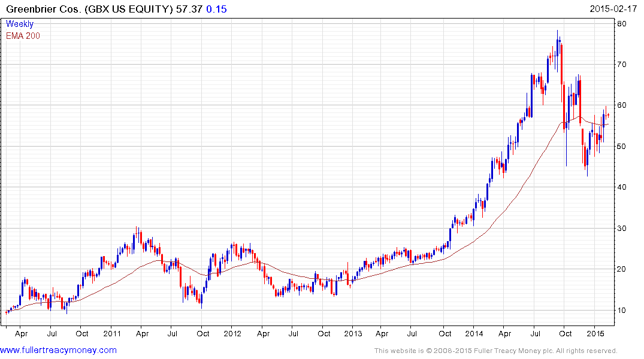
Task: Click the 30 price axis label
Action: (622, 229)
